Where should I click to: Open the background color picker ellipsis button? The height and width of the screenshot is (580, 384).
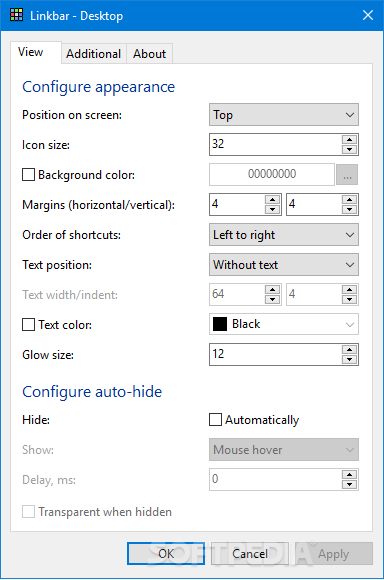[x=347, y=174]
